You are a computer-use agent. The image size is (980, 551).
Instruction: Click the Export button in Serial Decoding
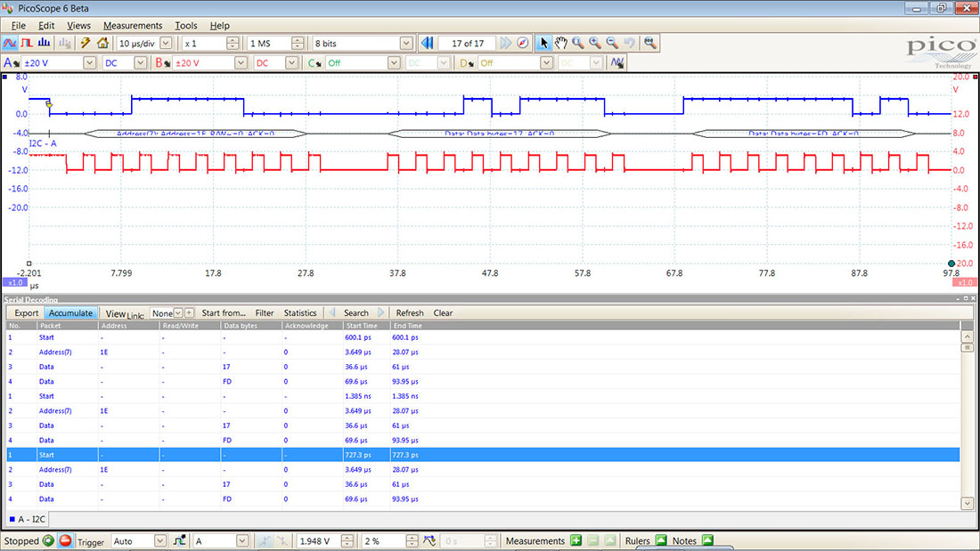point(27,313)
